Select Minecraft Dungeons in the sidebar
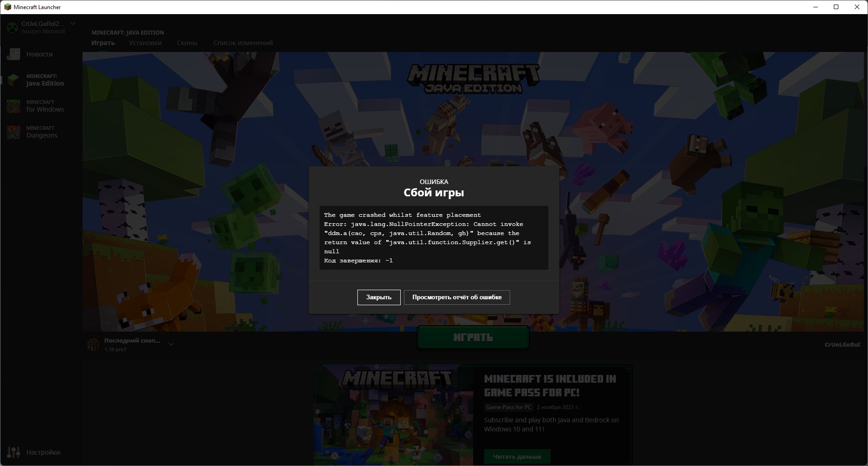 [x=42, y=132]
